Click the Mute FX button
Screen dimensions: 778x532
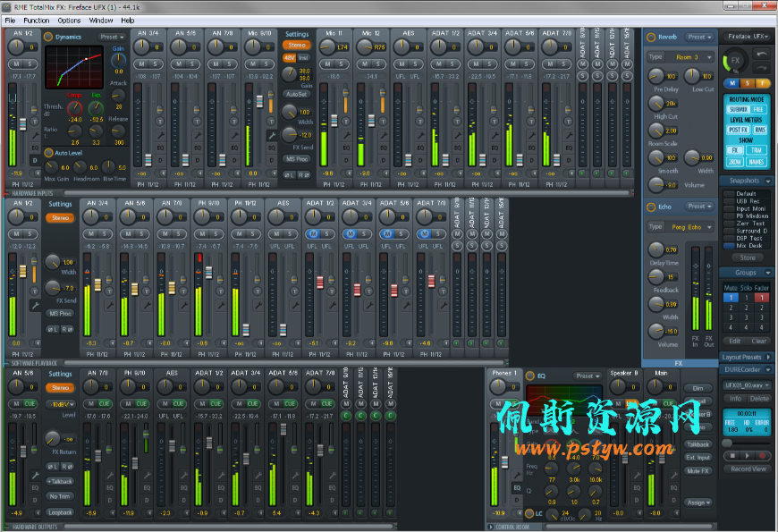click(698, 471)
